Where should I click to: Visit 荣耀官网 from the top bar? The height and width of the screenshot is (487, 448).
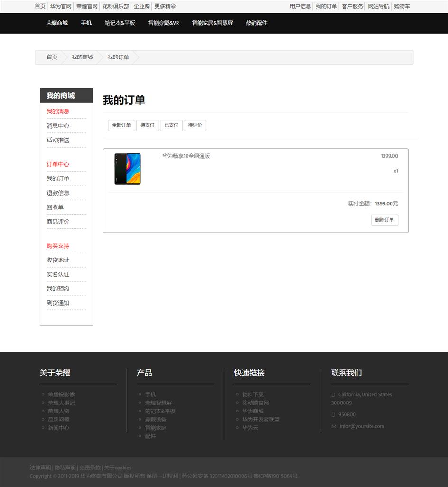click(87, 6)
